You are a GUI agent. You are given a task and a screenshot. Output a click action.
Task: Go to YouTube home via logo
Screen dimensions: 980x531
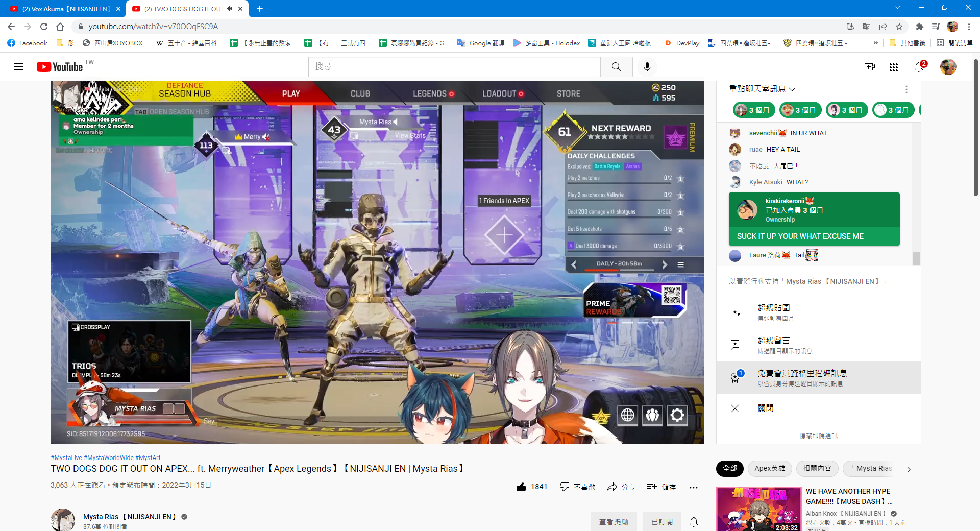[x=60, y=67]
